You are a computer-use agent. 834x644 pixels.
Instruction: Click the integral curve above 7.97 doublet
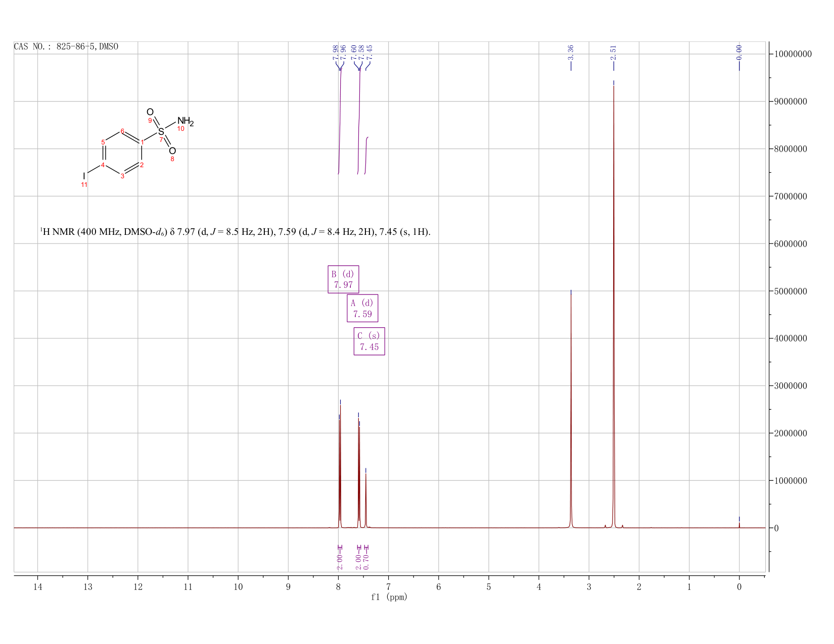(x=340, y=121)
